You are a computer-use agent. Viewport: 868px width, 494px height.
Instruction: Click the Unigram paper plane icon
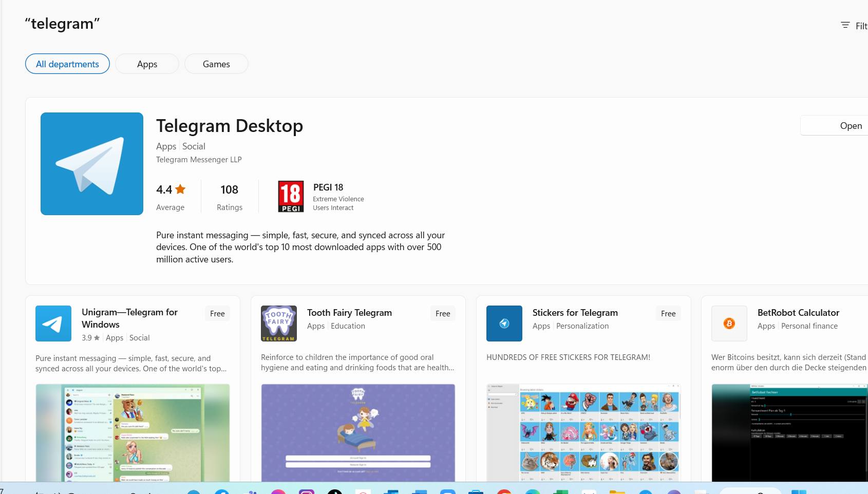pyautogui.click(x=53, y=324)
